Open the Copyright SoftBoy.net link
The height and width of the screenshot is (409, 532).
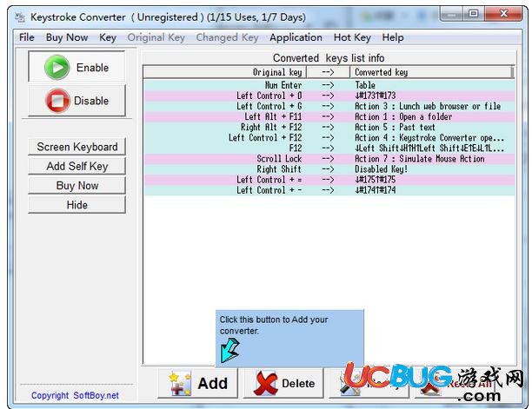75,395
